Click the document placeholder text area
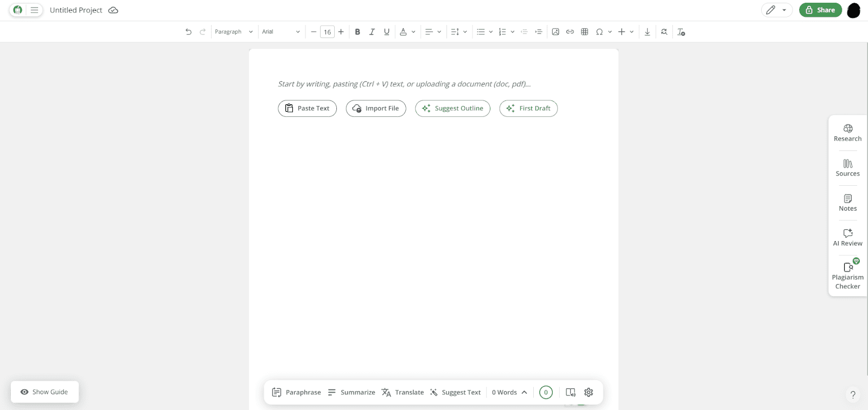This screenshot has width=868, height=410. tap(404, 84)
